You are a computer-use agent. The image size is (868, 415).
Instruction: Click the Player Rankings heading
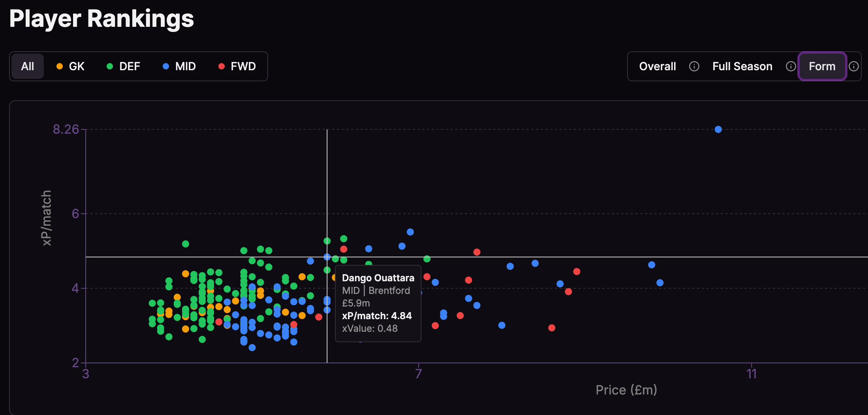click(x=101, y=19)
